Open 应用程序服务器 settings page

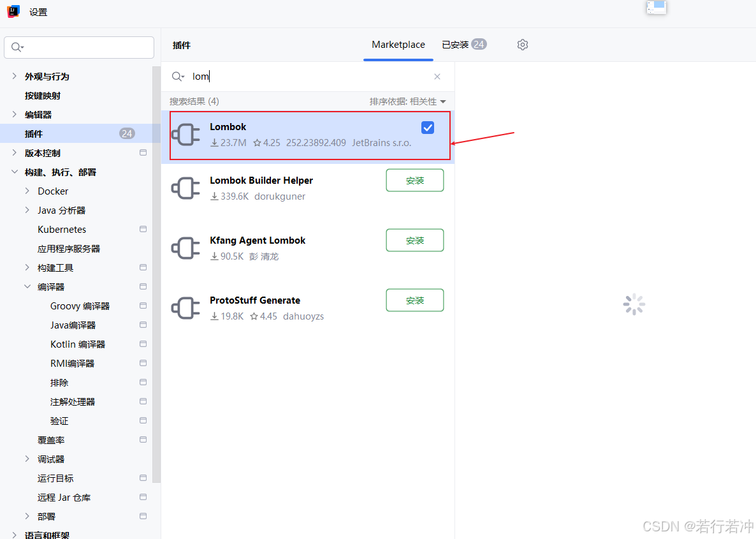pyautogui.click(x=69, y=249)
